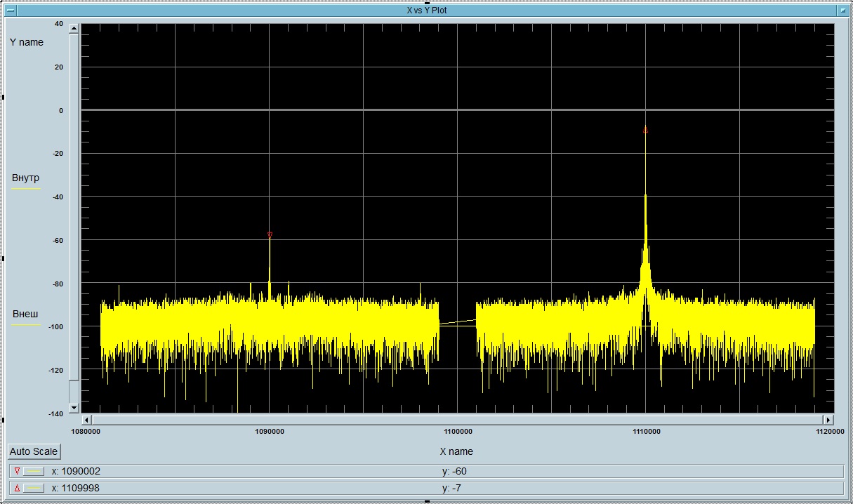Select the red marker on the 1090000 peak
Viewport: 853px width, 504px height.
point(270,235)
